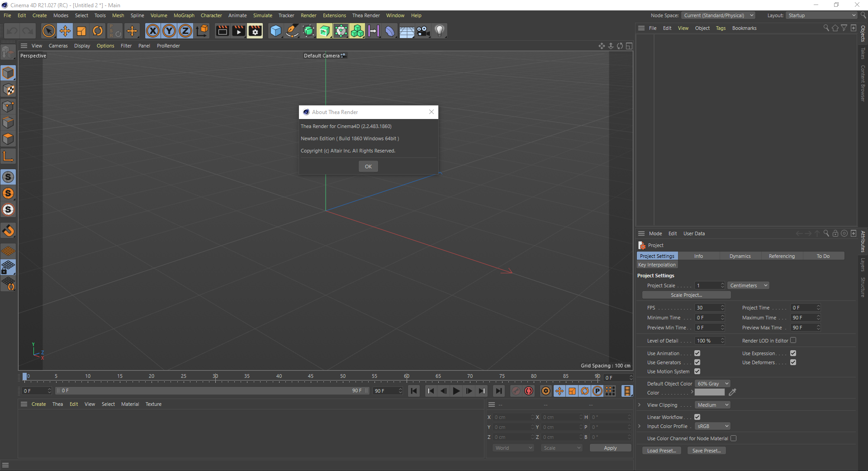The image size is (868, 471).
Task: Open the Thea Render menu
Action: (365, 15)
